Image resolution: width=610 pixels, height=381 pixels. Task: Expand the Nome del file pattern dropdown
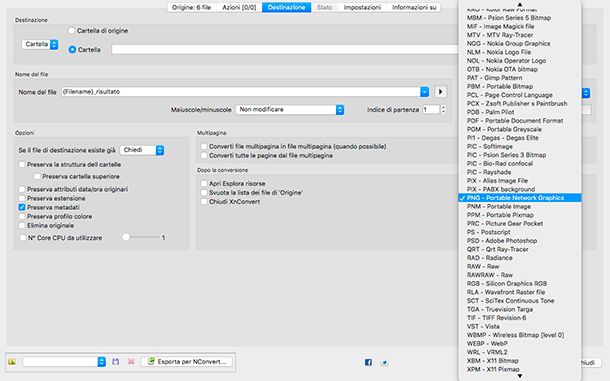point(424,92)
